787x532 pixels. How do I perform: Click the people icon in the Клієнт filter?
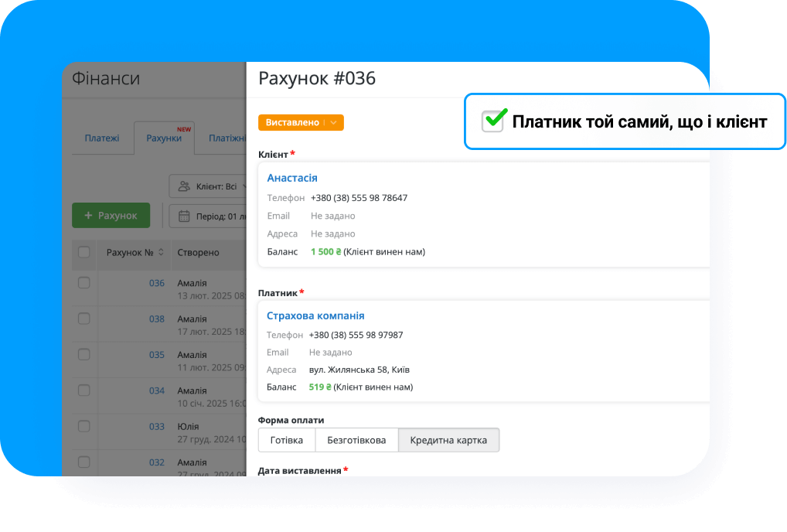[184, 186]
